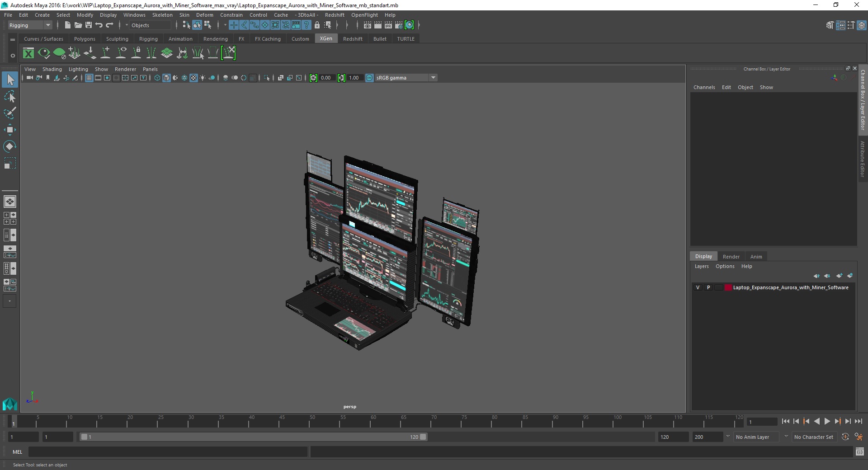Click the range slider bar handle at 120
The width and height of the screenshot is (868, 470).
[x=423, y=437]
